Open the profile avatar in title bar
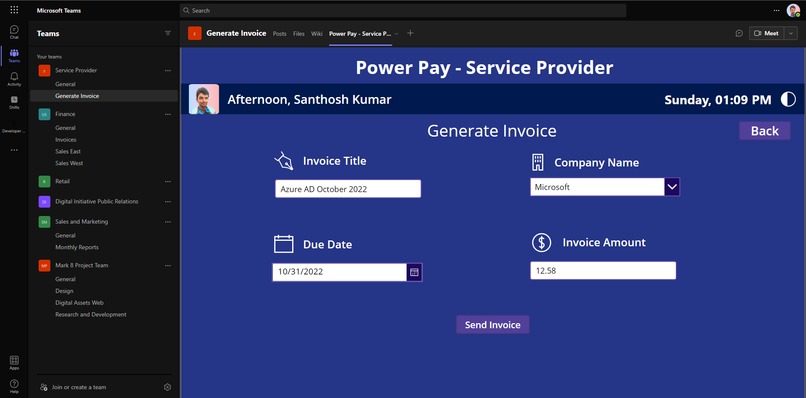The image size is (806, 398). 793,10
